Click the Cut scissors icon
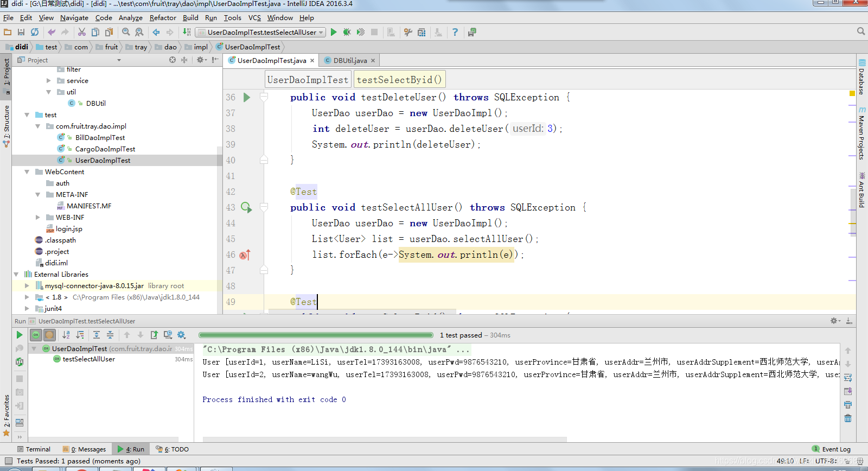This screenshot has width=868, height=471. (82, 32)
